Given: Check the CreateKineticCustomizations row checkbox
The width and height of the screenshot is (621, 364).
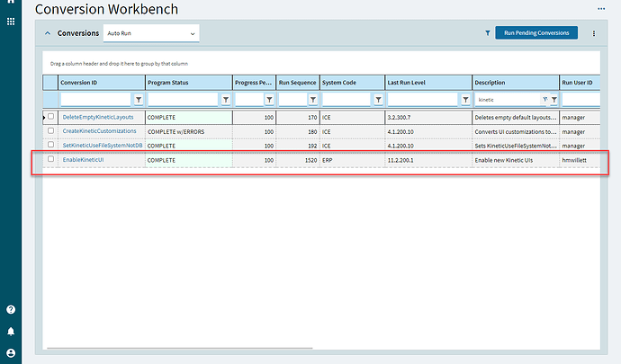Looking at the screenshot, I should coord(50,130).
